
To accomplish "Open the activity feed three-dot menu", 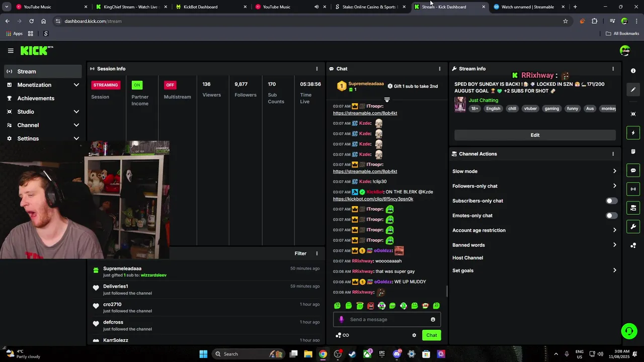I will (317, 253).
